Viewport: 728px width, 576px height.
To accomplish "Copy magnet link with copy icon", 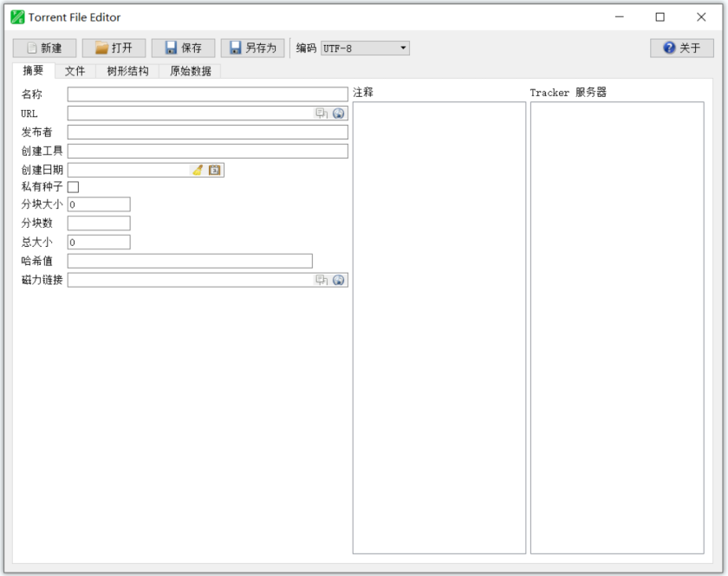I will point(322,280).
